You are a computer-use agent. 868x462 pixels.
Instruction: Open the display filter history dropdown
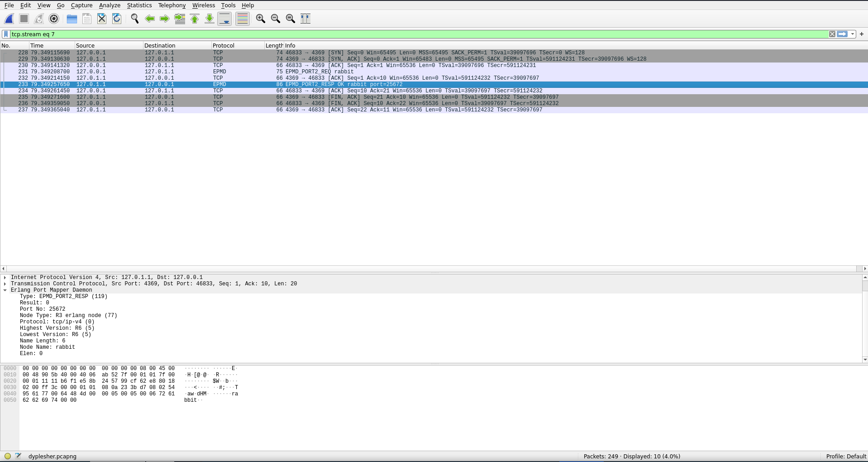pyautogui.click(x=853, y=34)
